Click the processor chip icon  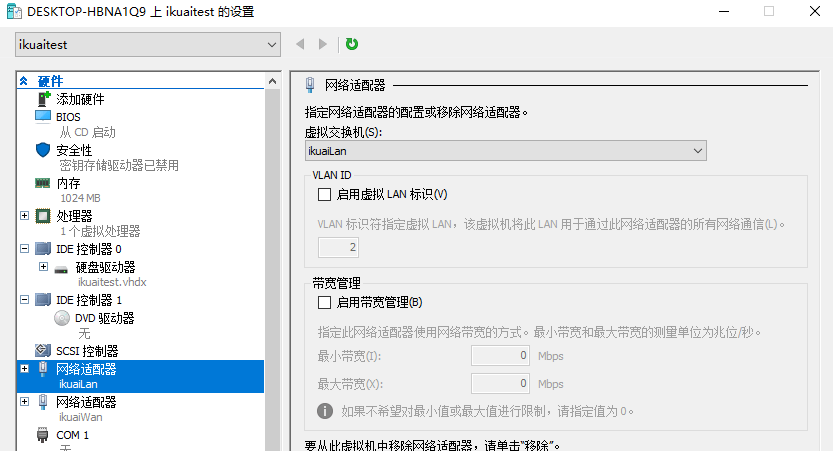[x=43, y=216]
